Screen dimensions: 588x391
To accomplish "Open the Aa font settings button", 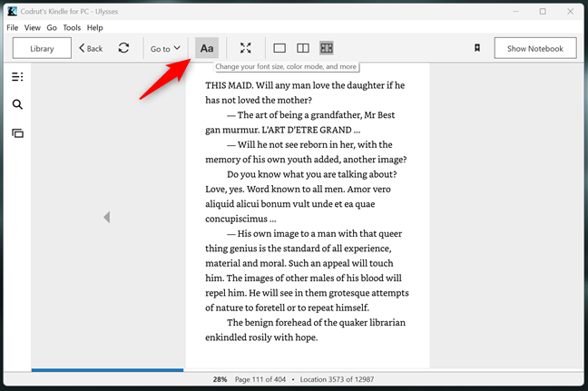I will (207, 48).
